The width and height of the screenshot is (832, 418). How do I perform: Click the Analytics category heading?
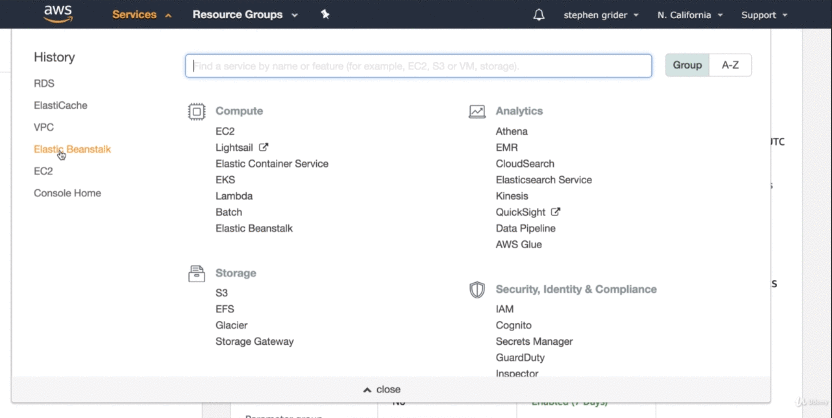(x=519, y=111)
